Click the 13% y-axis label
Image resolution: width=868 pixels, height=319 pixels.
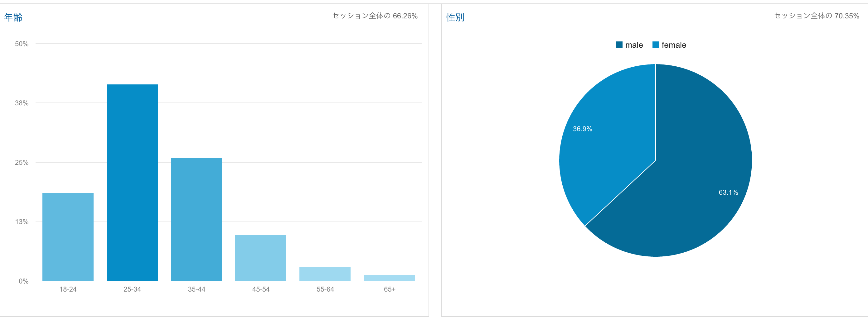pyautogui.click(x=22, y=222)
